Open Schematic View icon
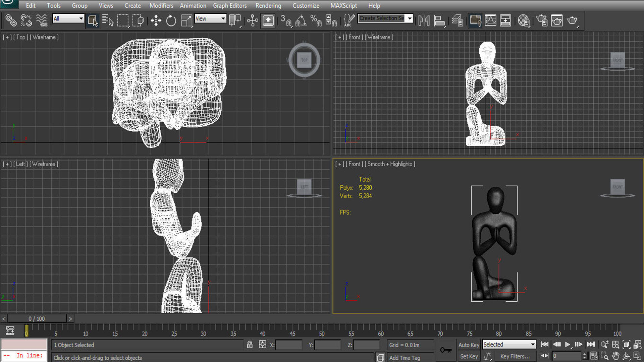This screenshot has width=644, height=362. pyautogui.click(x=505, y=20)
